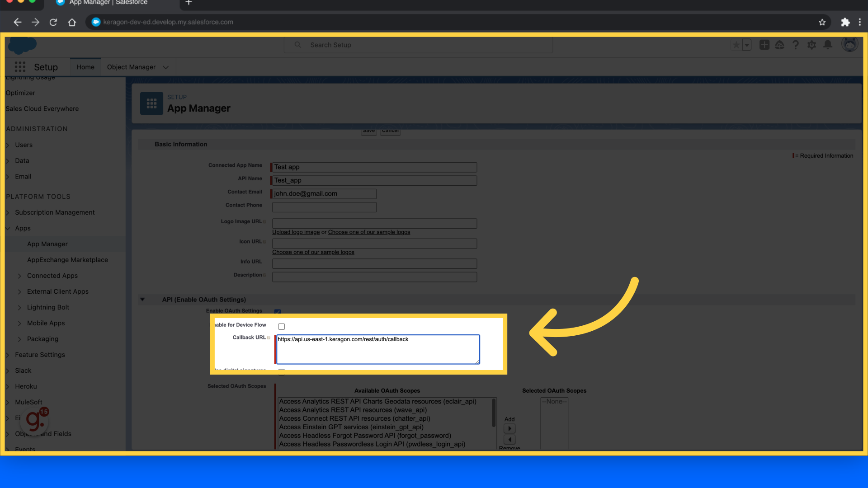Open the notifications bell
The width and height of the screenshot is (868, 488).
click(828, 45)
